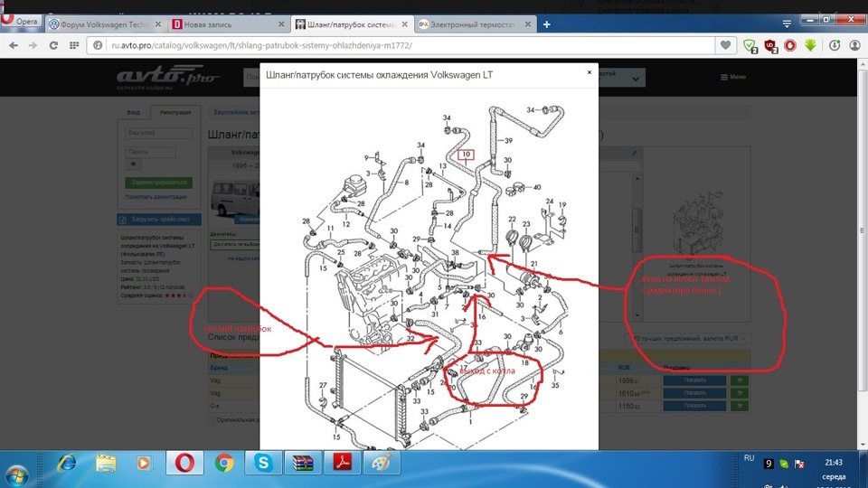Click the email input field
This screenshot has width=868, height=488.
(x=158, y=133)
